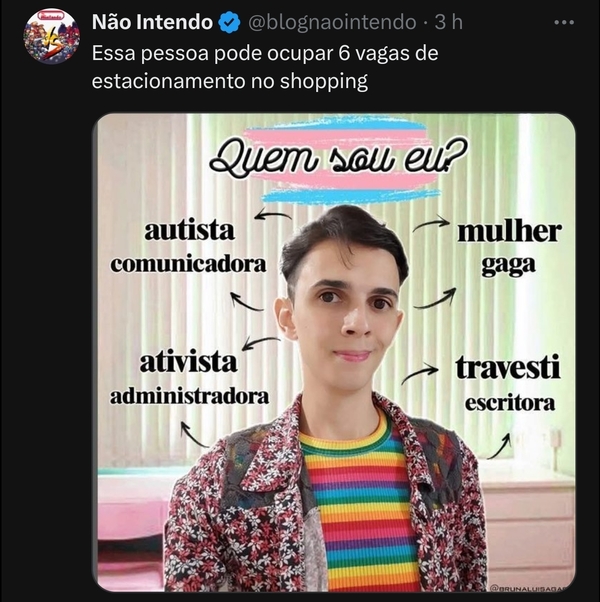Click the word "ativista" in the image
The width and height of the screenshot is (600, 602).
coord(188,362)
